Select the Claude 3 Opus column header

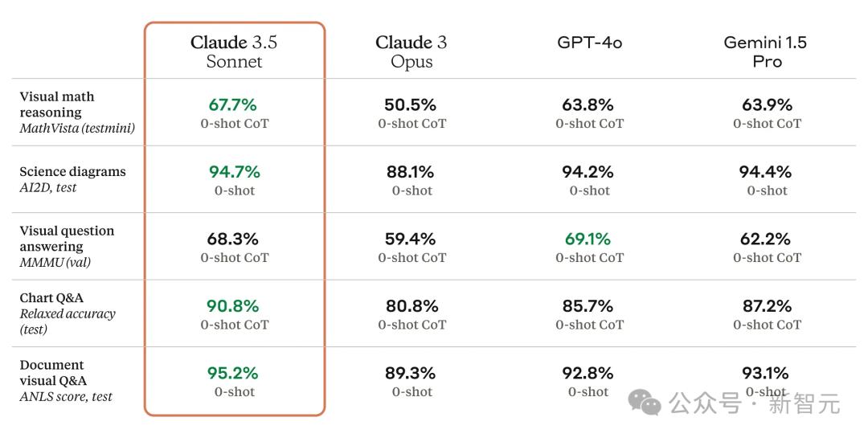[x=411, y=51]
